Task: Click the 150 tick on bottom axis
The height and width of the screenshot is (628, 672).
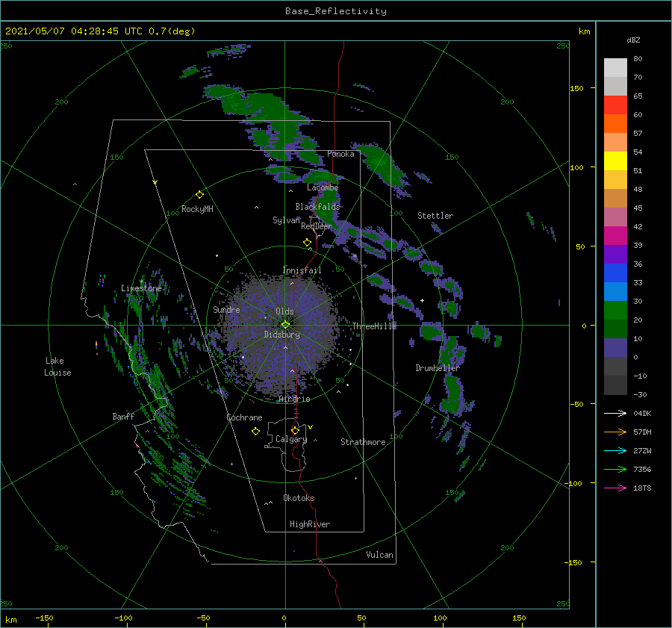Action: (x=519, y=618)
